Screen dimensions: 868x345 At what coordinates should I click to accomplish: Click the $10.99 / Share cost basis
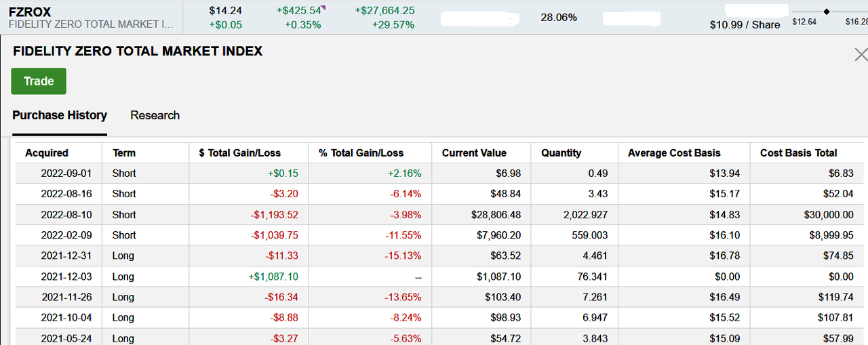[x=745, y=24]
